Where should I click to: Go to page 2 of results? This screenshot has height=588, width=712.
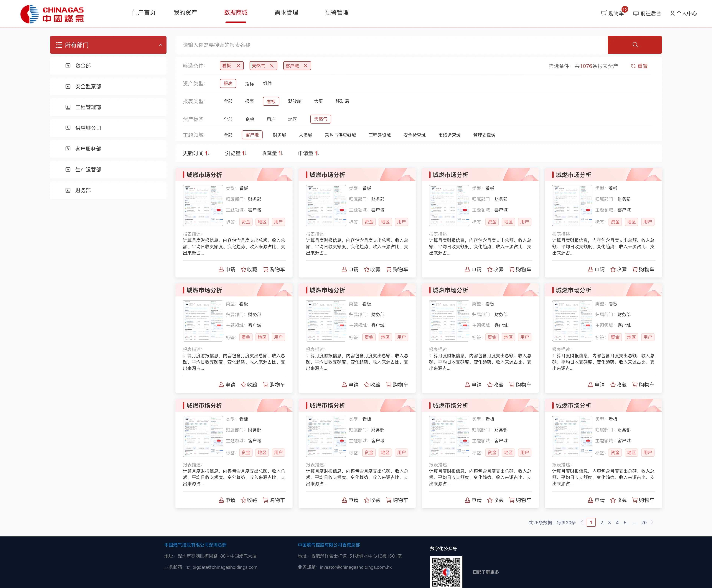coord(602,523)
